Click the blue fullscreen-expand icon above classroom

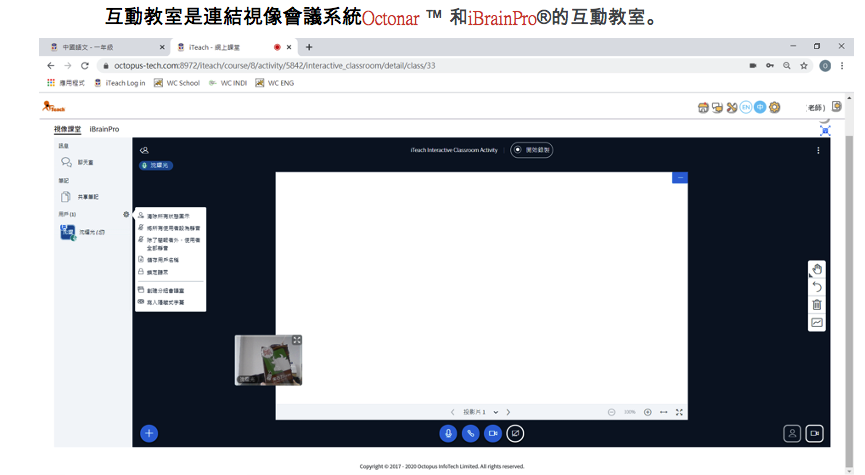825,131
